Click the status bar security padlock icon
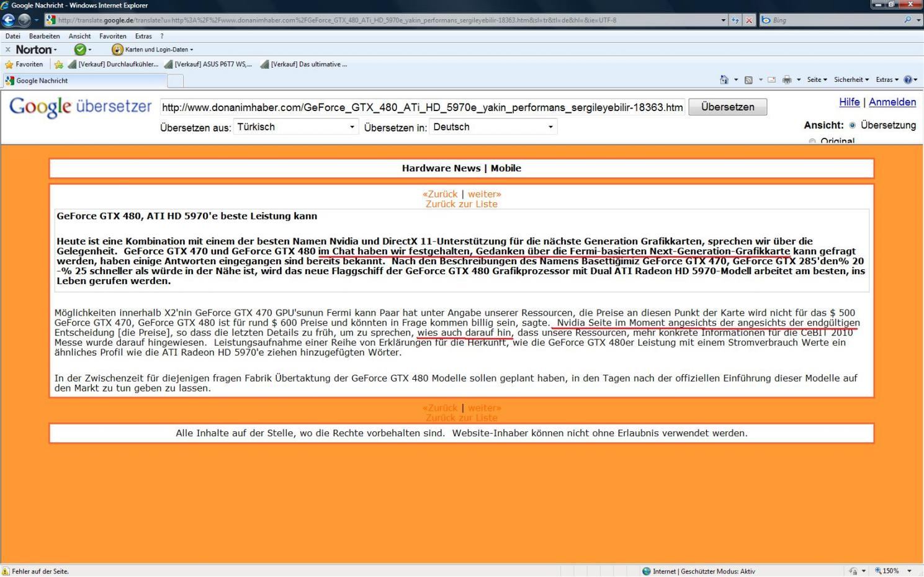924x577 pixels. [x=853, y=571]
